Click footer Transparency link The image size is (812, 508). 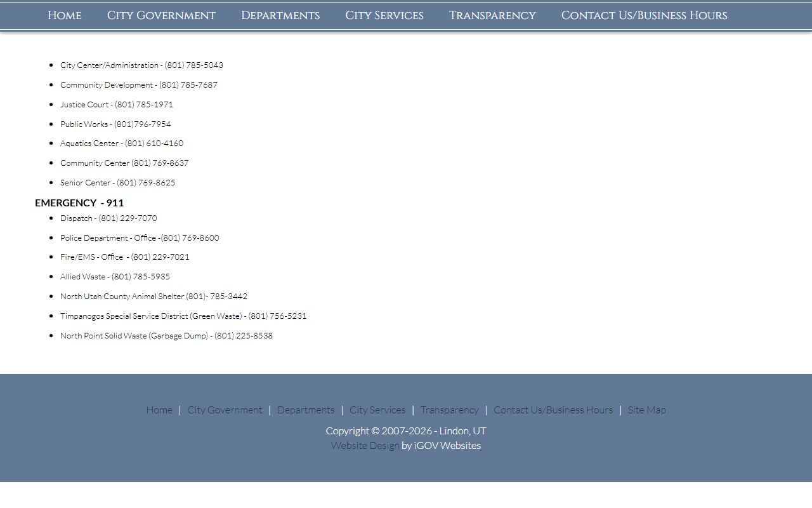click(450, 410)
